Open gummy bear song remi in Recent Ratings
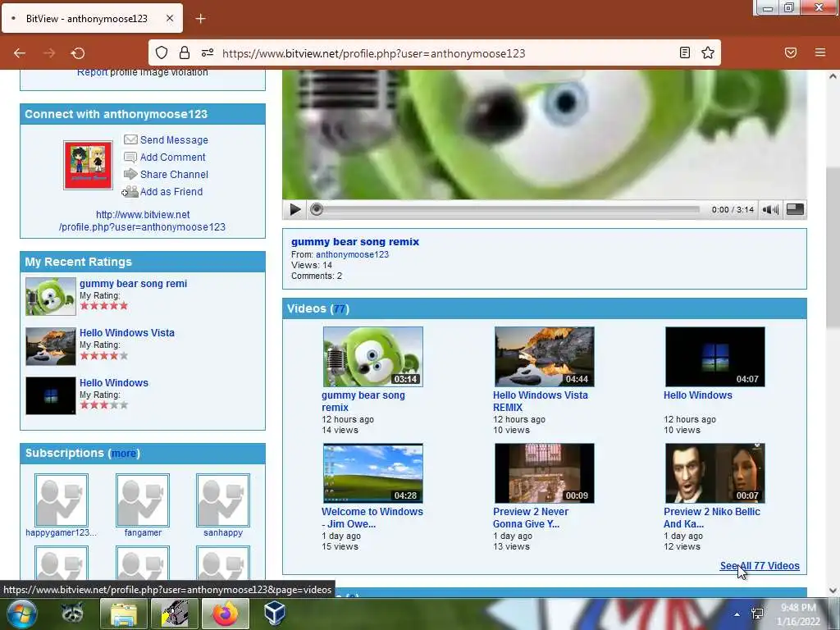 point(134,283)
